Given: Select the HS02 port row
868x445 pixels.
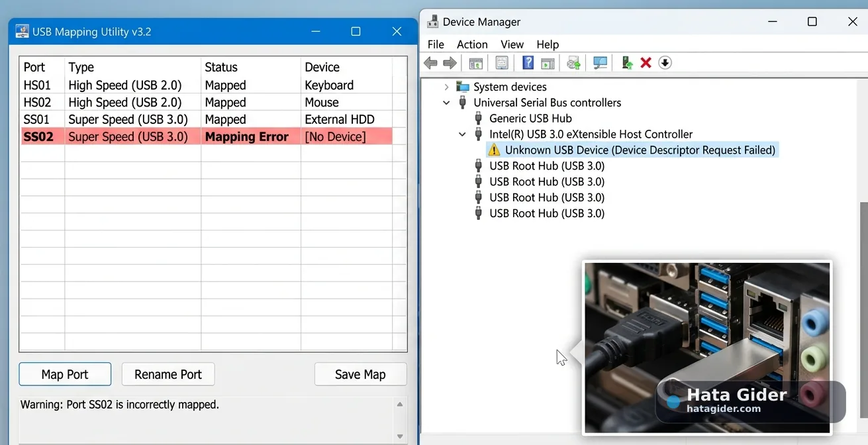Looking at the screenshot, I should point(206,103).
